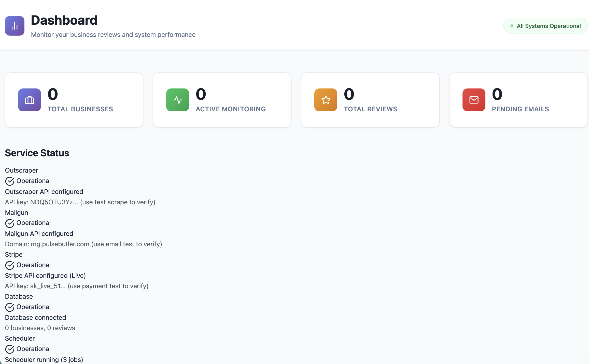Click the green status dot in badge
The image size is (589, 364).
tap(512, 26)
